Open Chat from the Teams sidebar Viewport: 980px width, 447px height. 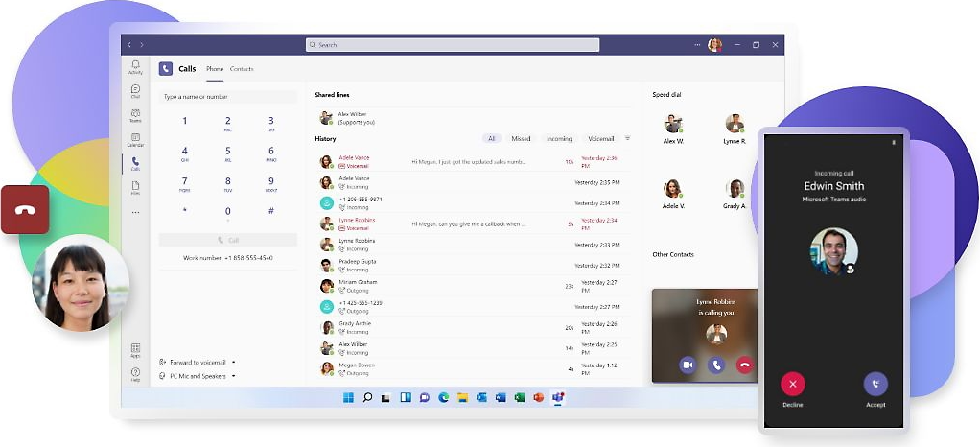point(135,92)
